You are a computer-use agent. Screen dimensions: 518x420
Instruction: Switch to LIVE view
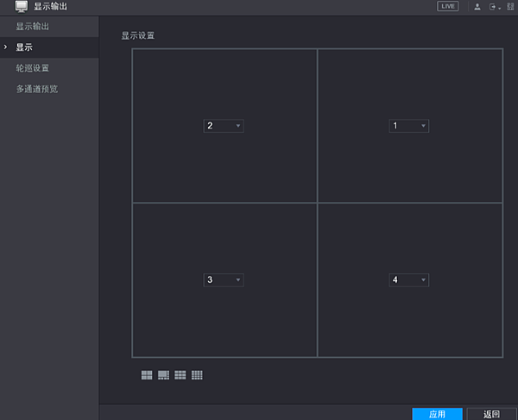(x=447, y=6)
